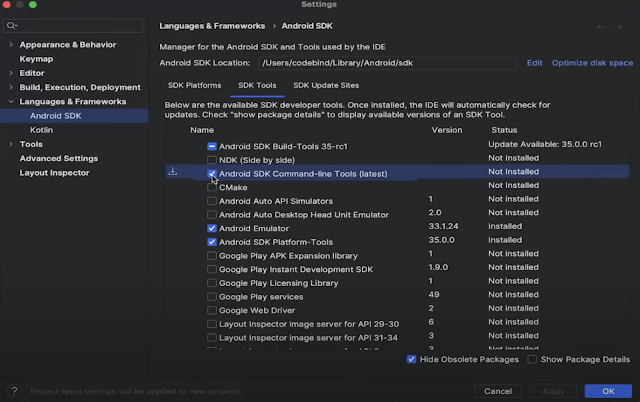Click the download icon beside Command-line Tools row
This screenshot has height=402, width=640.
(x=172, y=172)
